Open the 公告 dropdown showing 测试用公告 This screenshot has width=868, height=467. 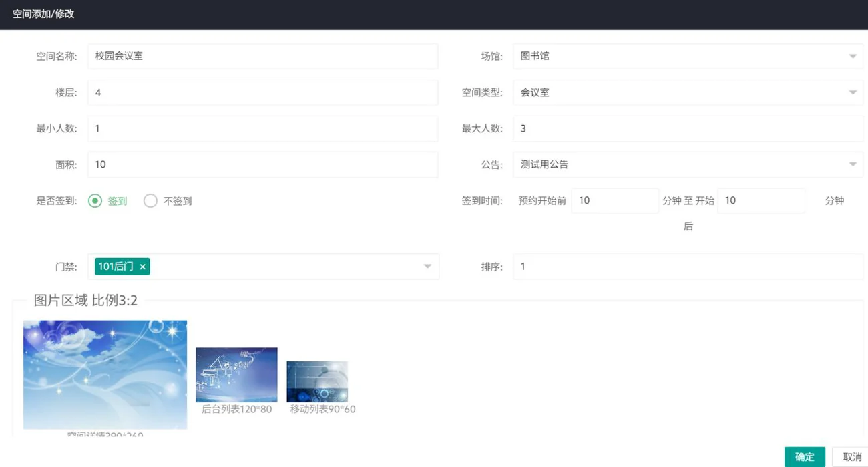click(688, 164)
